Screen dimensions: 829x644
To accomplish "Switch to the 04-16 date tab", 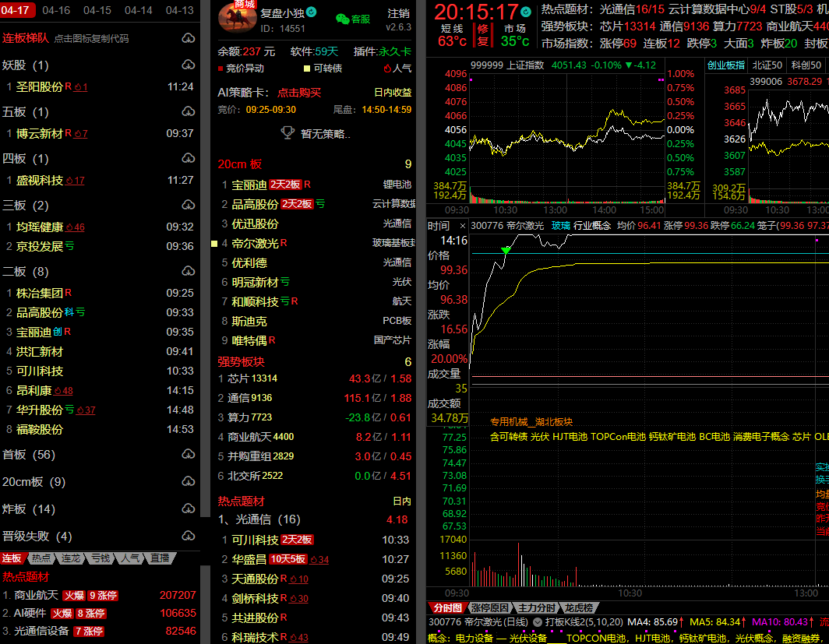I will [x=56, y=10].
